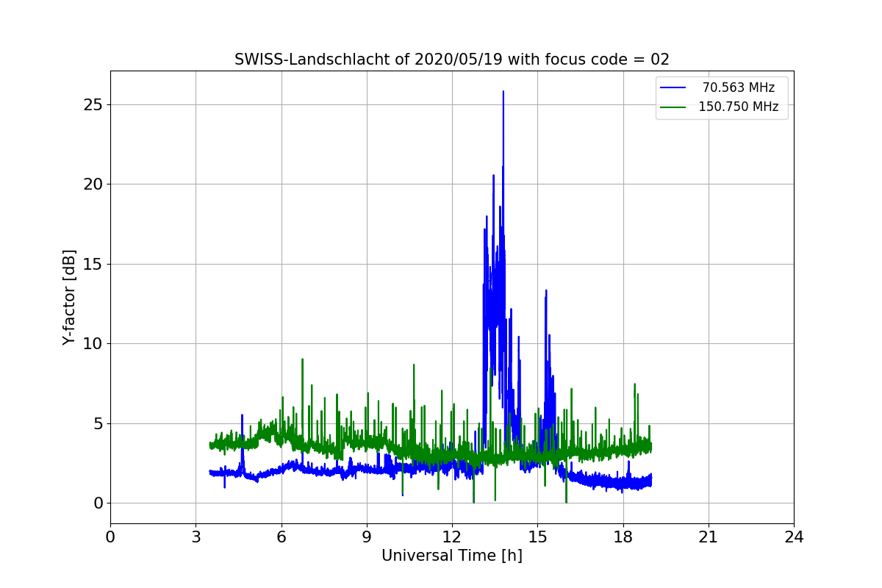Click the tallest green spike near 9 dB
The width and height of the screenshot is (882, 588).
[302, 360]
